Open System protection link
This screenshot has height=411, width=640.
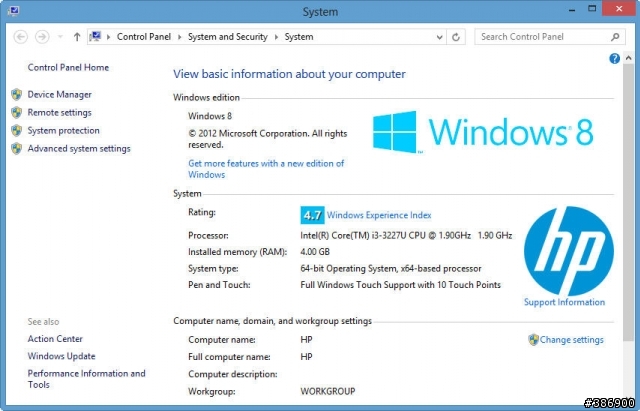pos(64,130)
